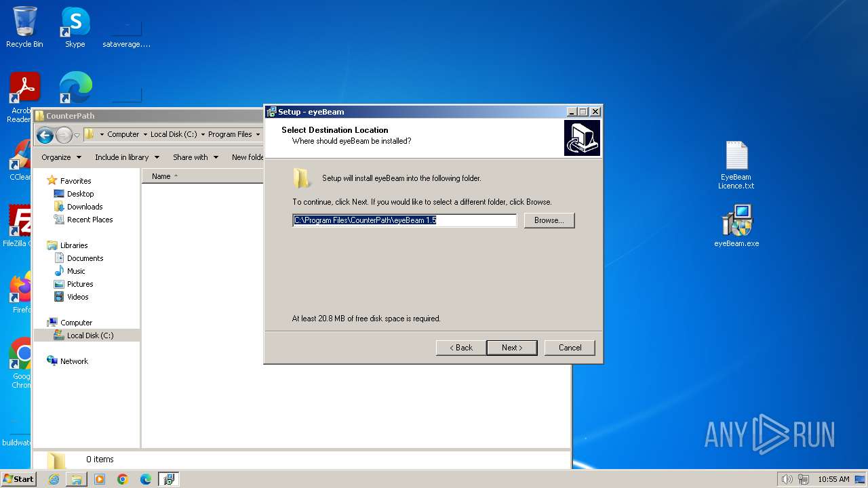Screen dimensions: 868x488
Task: Click the eyeBeam setup icon in the title bar
Action: (x=271, y=112)
